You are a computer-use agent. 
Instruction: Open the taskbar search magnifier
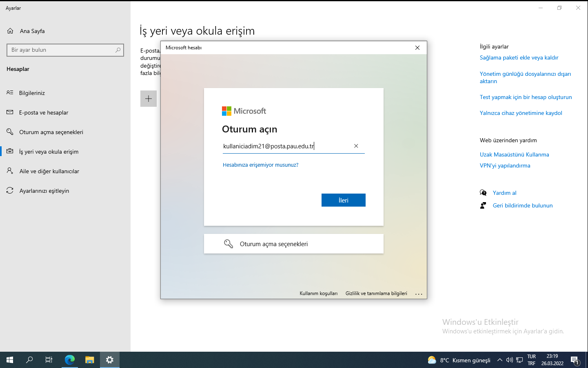(29, 360)
